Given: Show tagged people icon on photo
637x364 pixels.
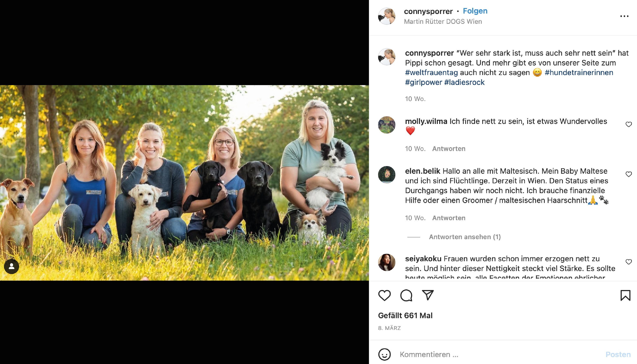Looking at the screenshot, I should click(12, 266).
